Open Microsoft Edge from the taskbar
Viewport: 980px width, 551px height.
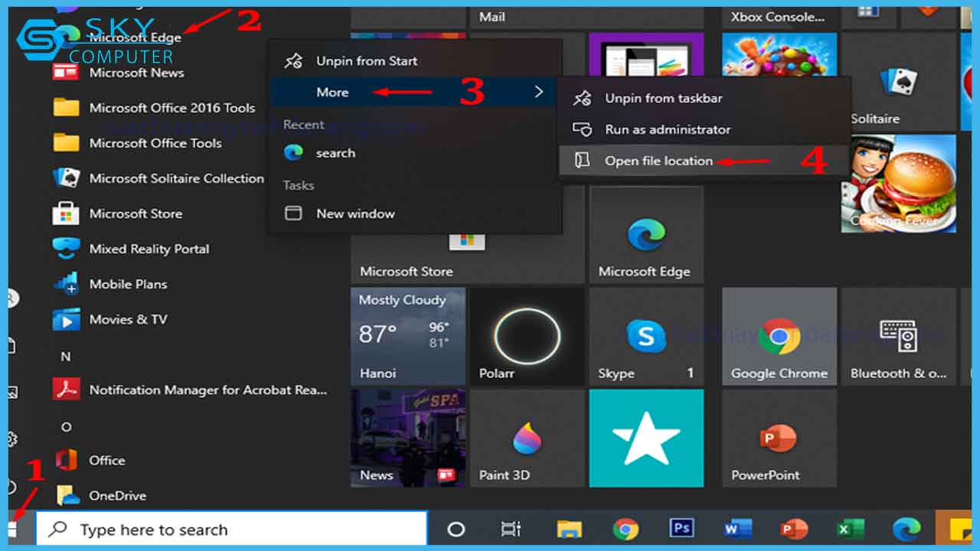(906, 530)
